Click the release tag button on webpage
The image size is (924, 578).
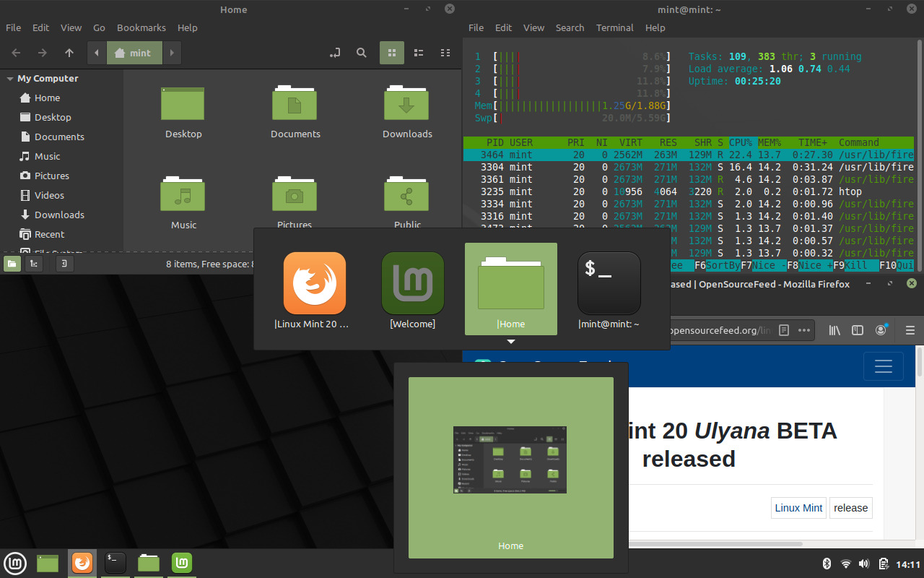point(850,507)
